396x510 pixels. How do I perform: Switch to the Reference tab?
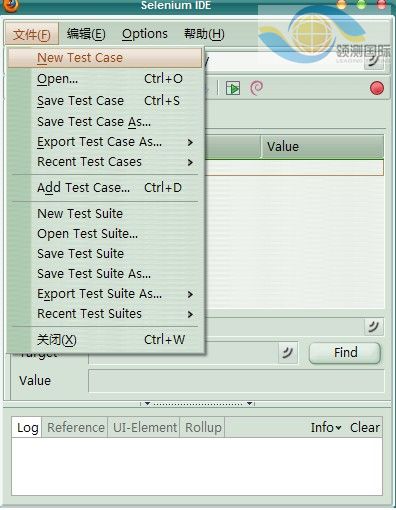(x=76, y=427)
